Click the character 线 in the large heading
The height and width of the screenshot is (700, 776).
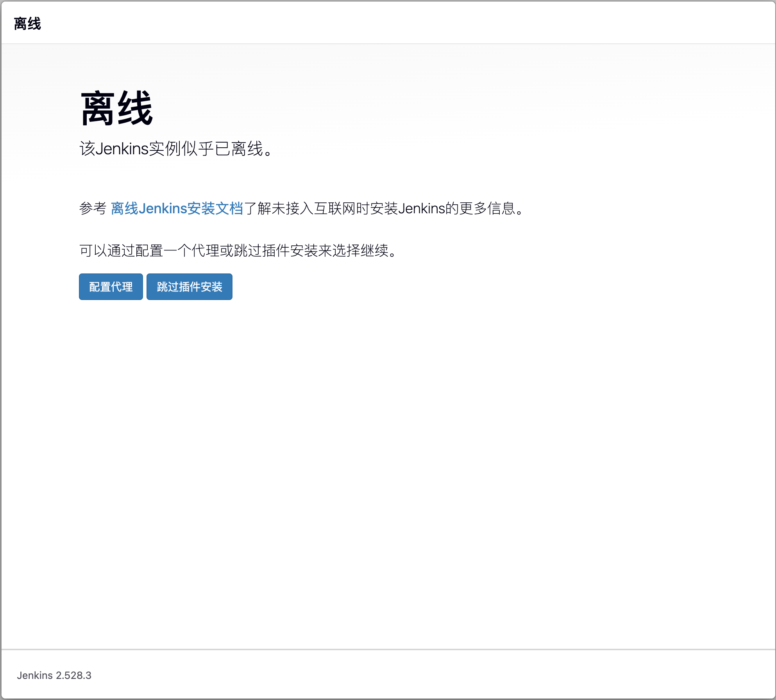135,109
